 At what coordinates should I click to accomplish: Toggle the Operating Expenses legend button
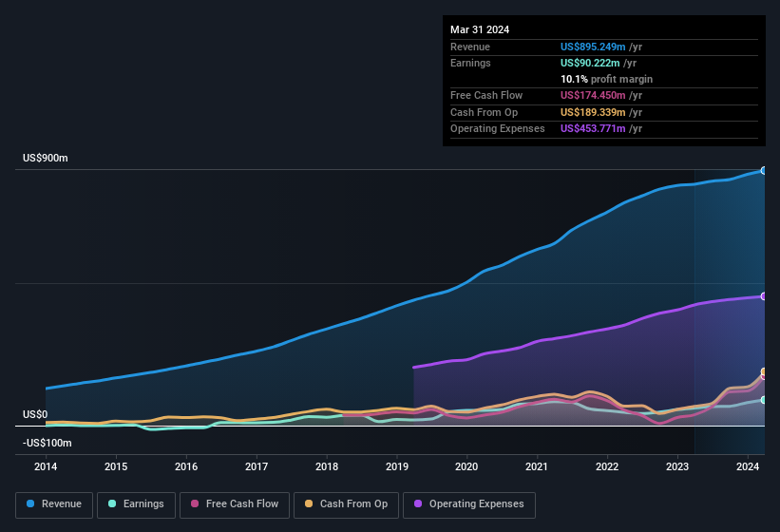click(469, 505)
